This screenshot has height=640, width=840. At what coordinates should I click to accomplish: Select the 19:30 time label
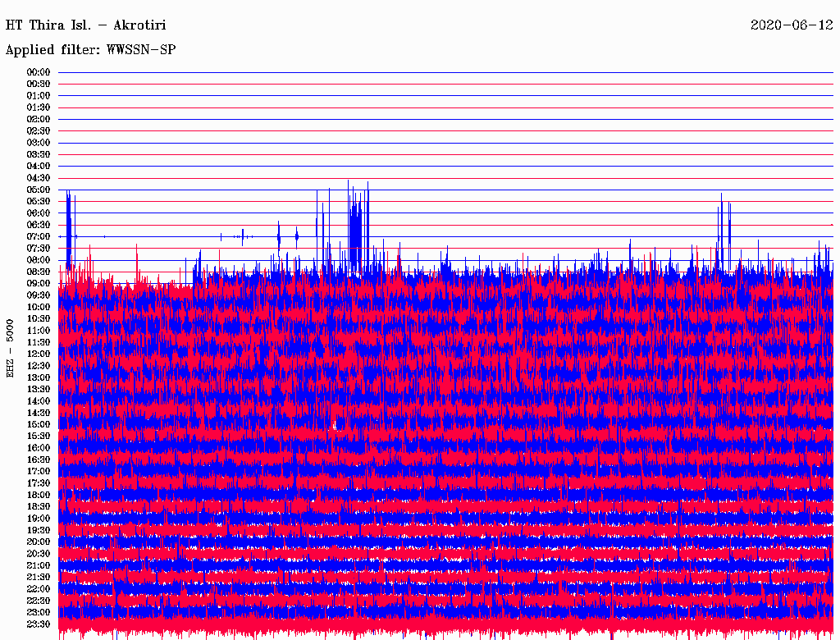(39, 531)
